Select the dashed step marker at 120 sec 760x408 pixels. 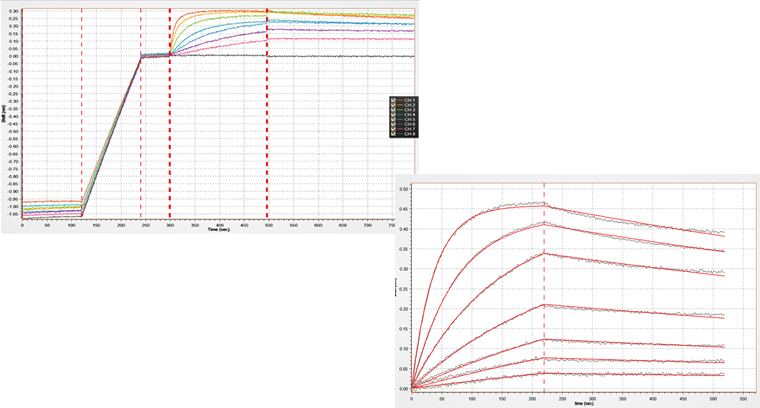coord(82,150)
